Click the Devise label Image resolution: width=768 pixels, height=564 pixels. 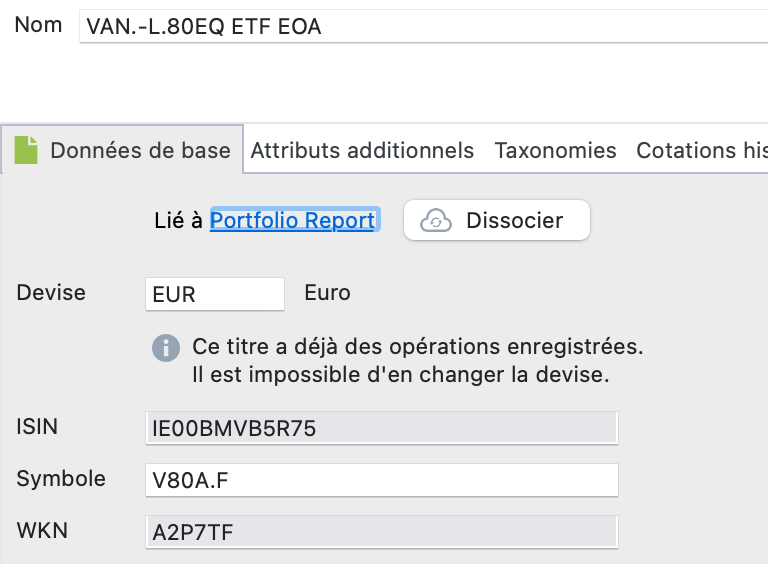click(51, 293)
